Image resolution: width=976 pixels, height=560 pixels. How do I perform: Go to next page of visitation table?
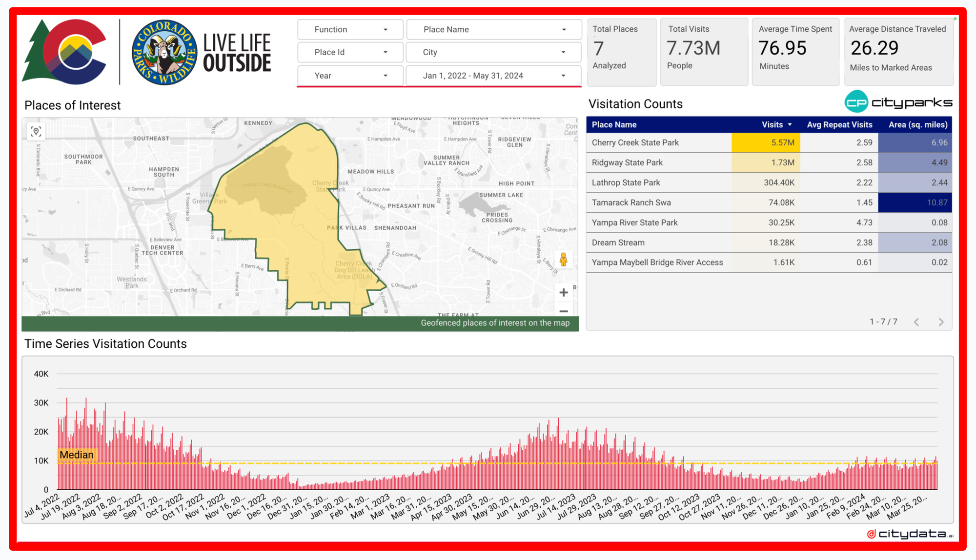(x=941, y=322)
